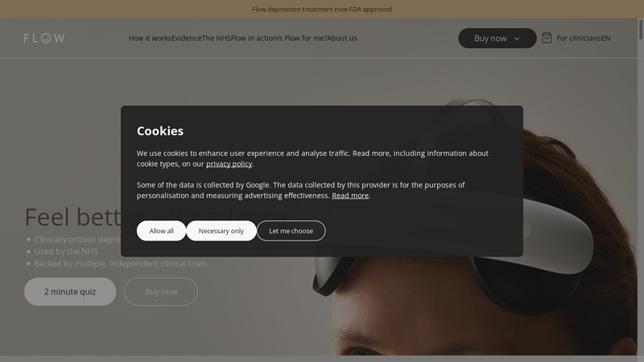The height and width of the screenshot is (362, 644).
Task: Expand the Buy now dropdown in header
Action: pyautogui.click(x=497, y=38)
